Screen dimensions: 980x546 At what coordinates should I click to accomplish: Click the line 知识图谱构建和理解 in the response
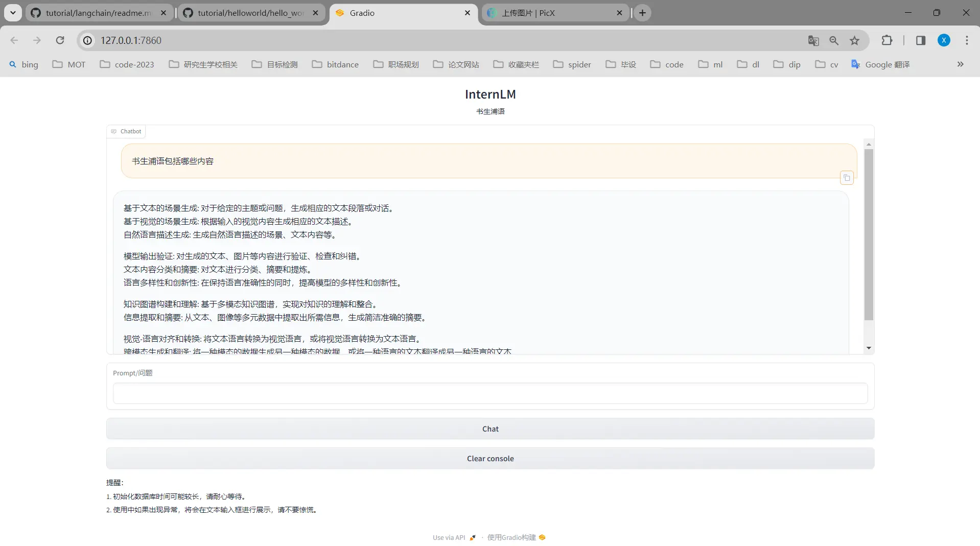click(252, 304)
